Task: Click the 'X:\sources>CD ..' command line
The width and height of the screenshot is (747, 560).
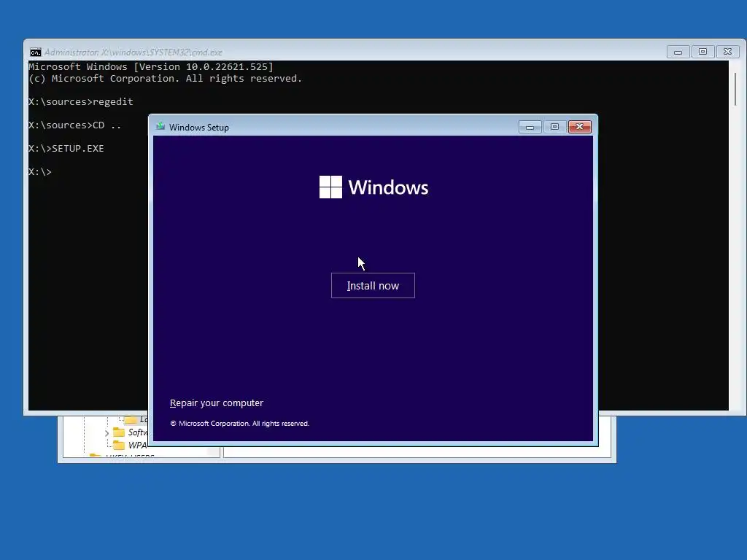Action: (75, 125)
